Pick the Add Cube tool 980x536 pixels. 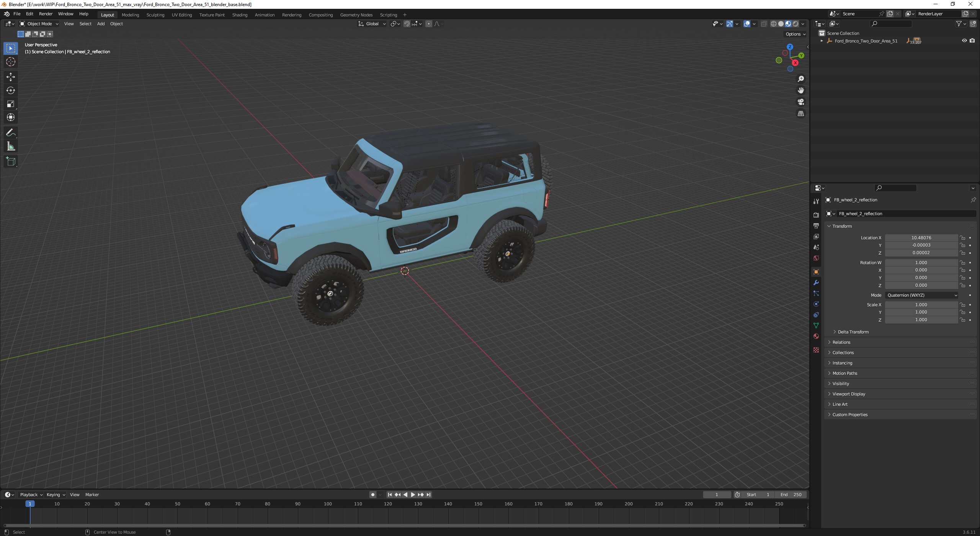tap(11, 162)
